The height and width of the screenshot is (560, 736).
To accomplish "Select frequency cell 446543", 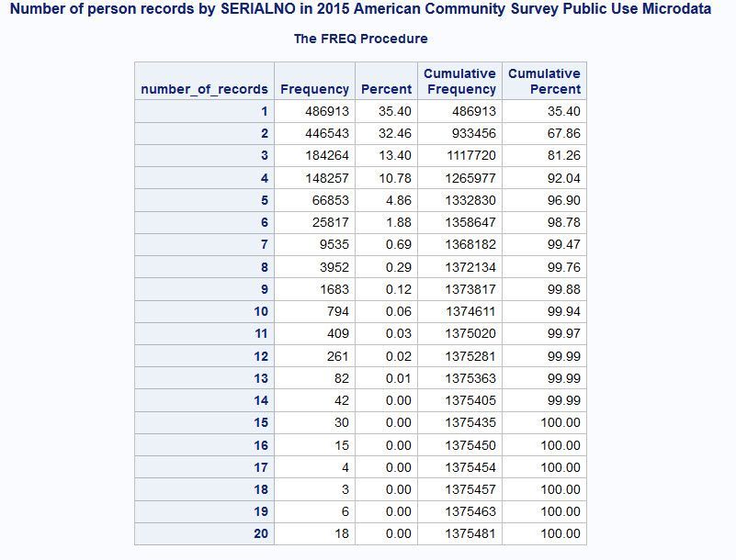I will click(326, 133).
